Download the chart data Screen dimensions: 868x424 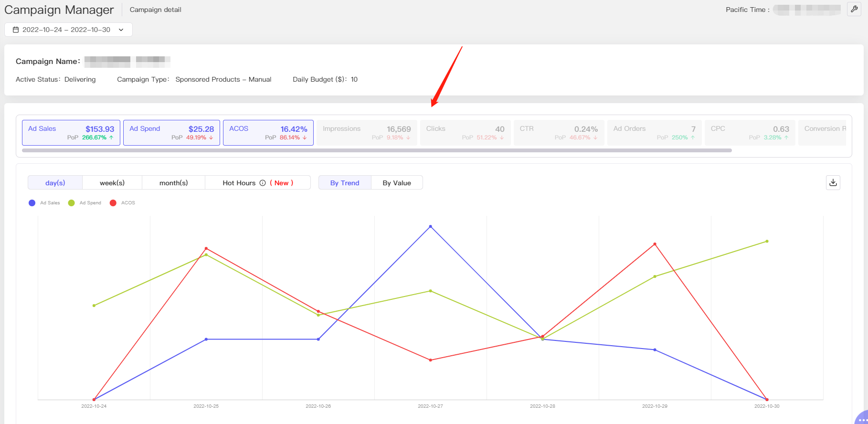(833, 182)
